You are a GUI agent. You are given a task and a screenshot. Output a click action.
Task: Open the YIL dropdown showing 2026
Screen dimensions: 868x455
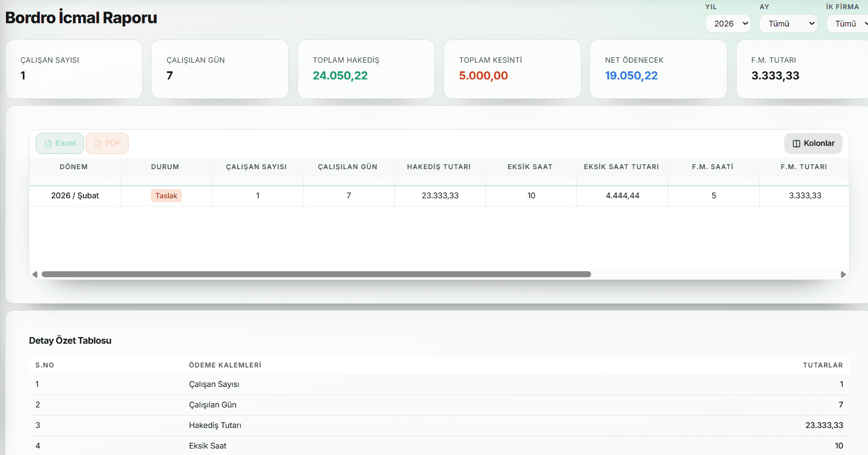[728, 24]
